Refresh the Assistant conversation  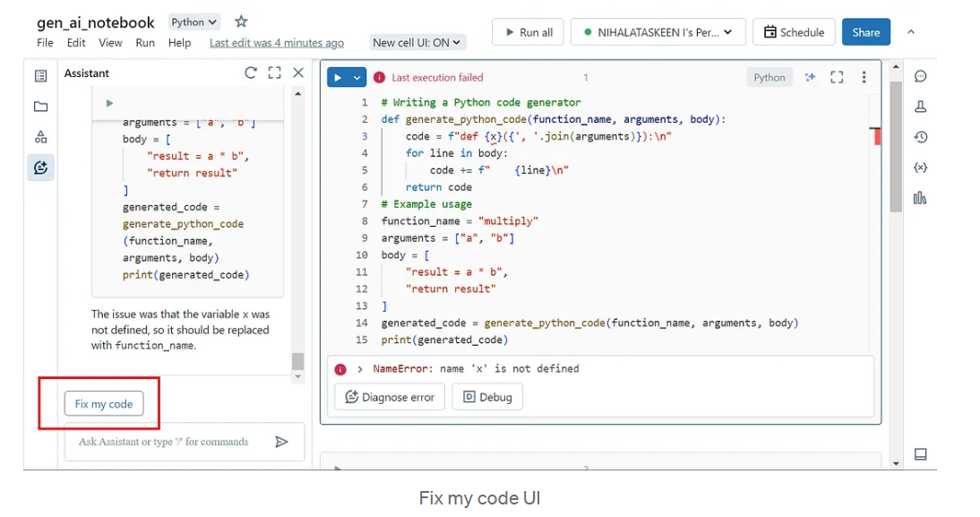point(251,73)
